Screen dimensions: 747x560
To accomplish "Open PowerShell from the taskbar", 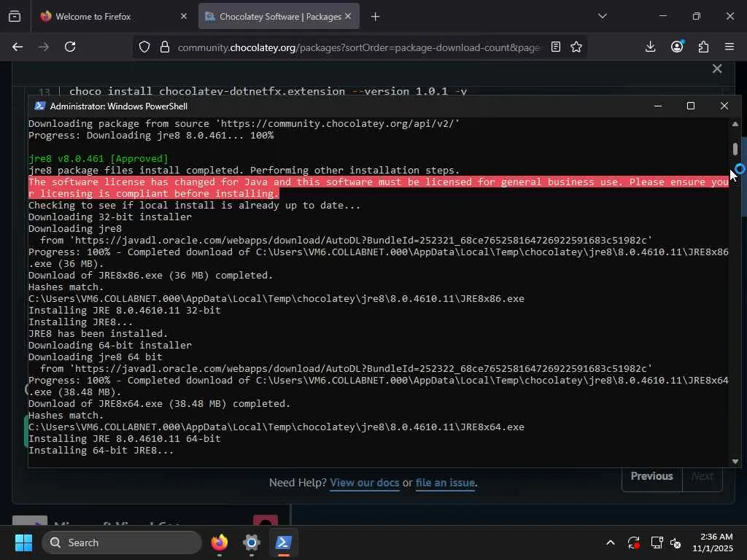I will click(284, 542).
